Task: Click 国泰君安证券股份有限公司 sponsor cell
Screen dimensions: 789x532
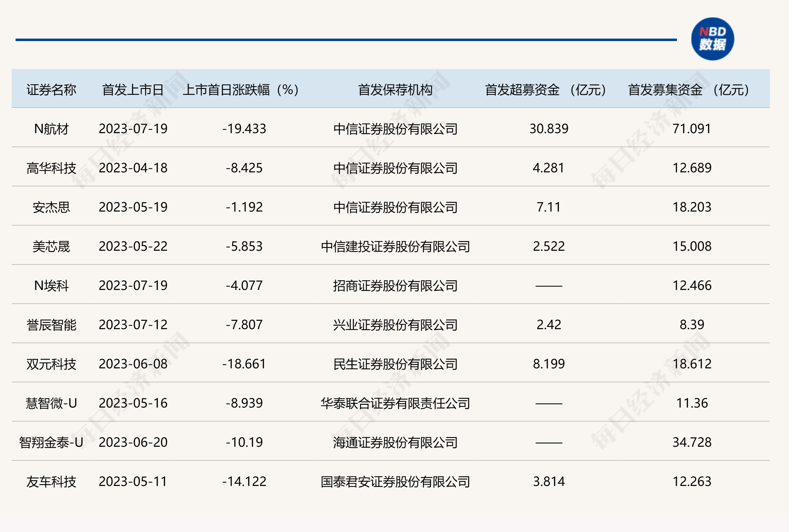Action: [395, 482]
